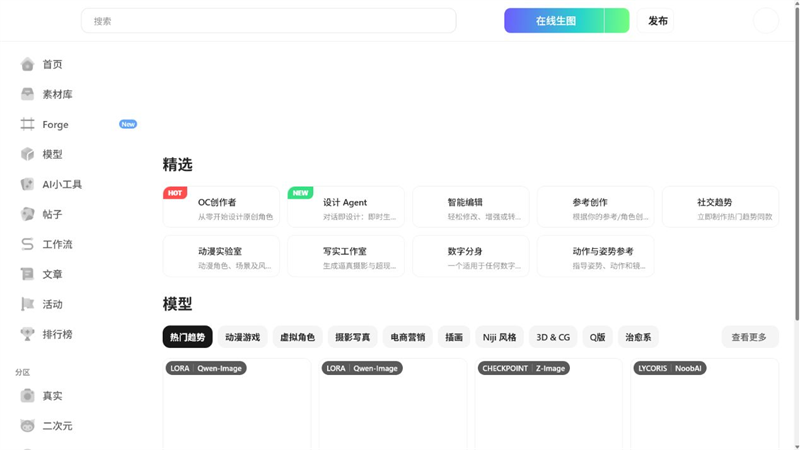Image resolution: width=800 pixels, height=450 pixels.
Task: Click the 模型 section heading
Action: click(x=178, y=304)
